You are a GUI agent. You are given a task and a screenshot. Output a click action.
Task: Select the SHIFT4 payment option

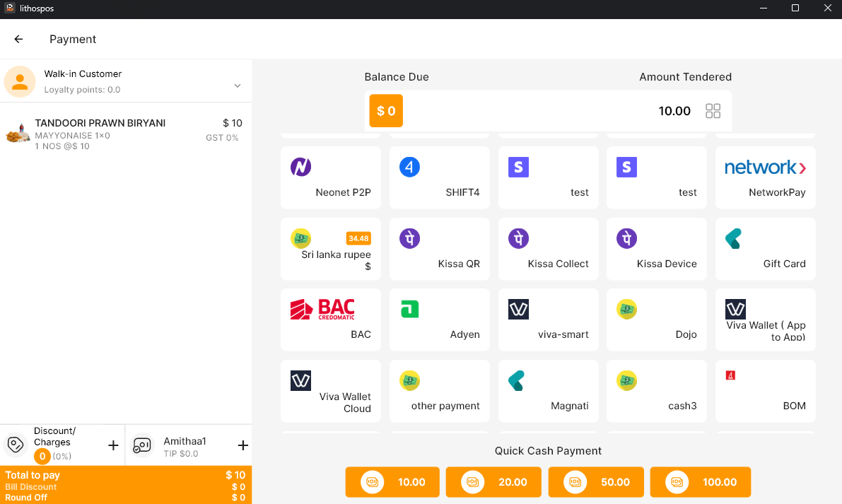(439, 177)
